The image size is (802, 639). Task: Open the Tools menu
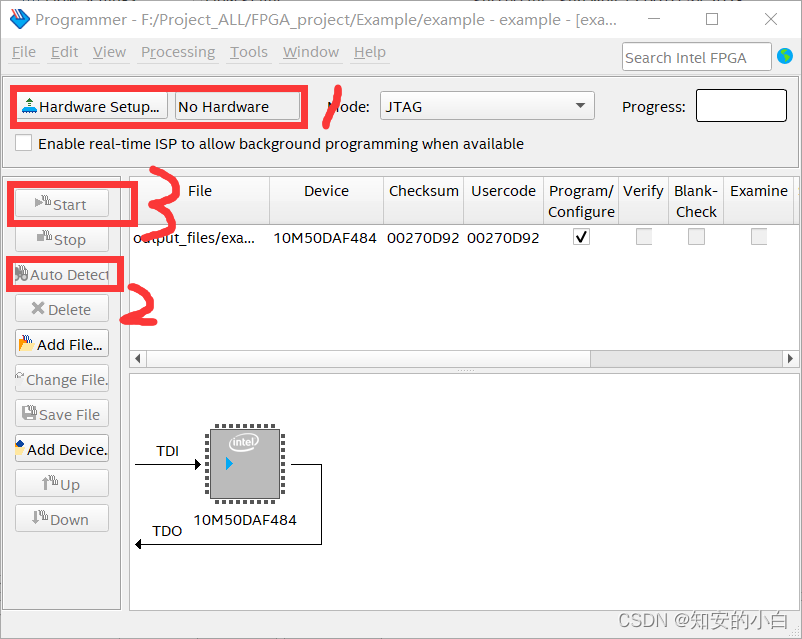point(249,52)
